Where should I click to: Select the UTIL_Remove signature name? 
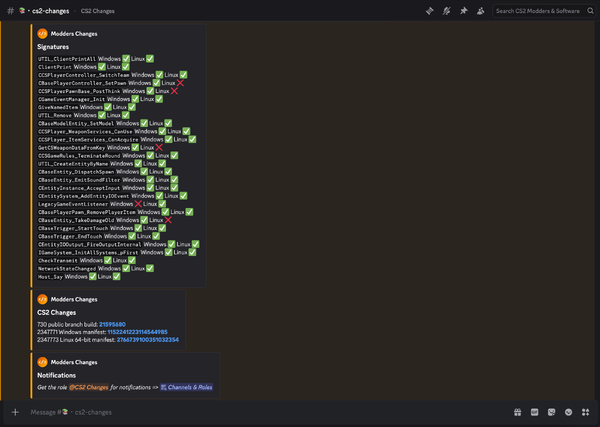click(x=55, y=116)
